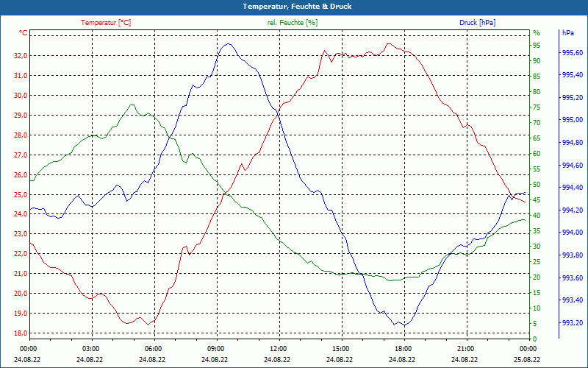
Task: Click the '21,0' temperature axis value
Action: tap(21, 274)
